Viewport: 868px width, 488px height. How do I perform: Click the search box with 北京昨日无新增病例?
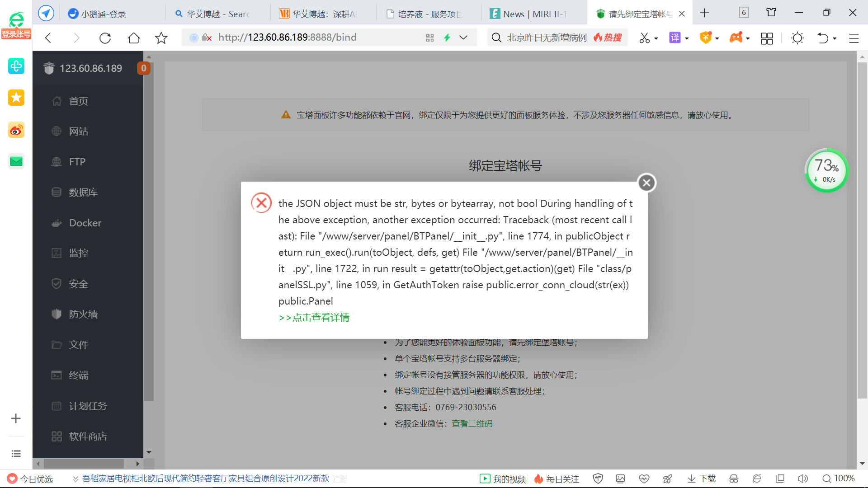click(547, 38)
